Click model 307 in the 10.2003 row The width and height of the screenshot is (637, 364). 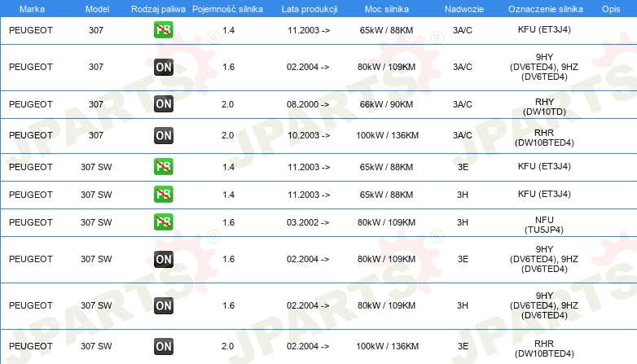pyautogui.click(x=96, y=135)
